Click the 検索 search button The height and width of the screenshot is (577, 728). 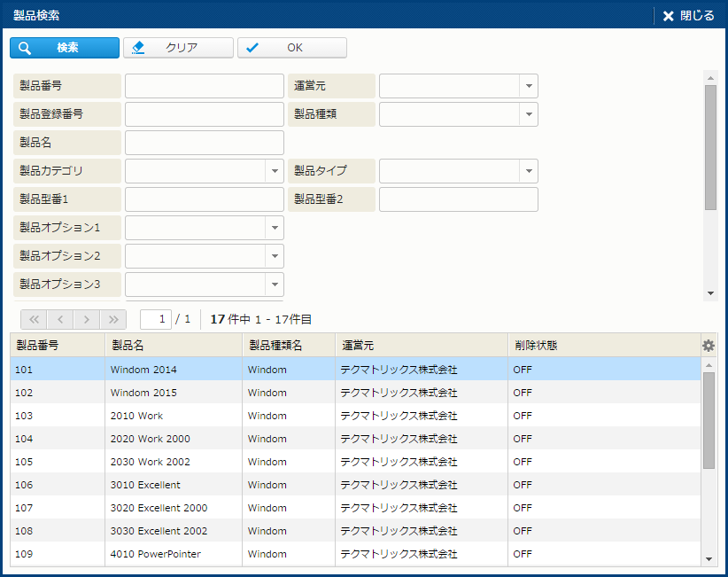[x=65, y=48]
